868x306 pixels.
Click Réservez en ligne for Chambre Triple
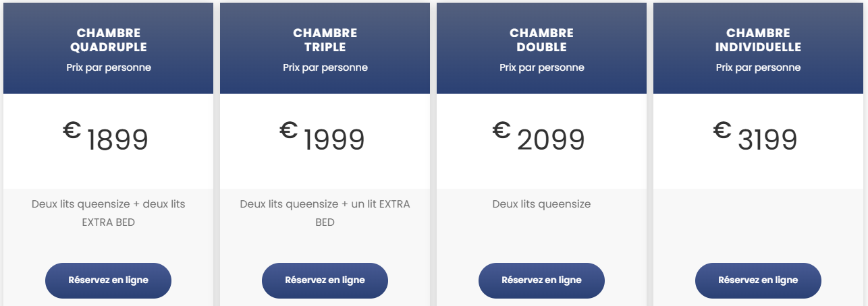point(325,280)
